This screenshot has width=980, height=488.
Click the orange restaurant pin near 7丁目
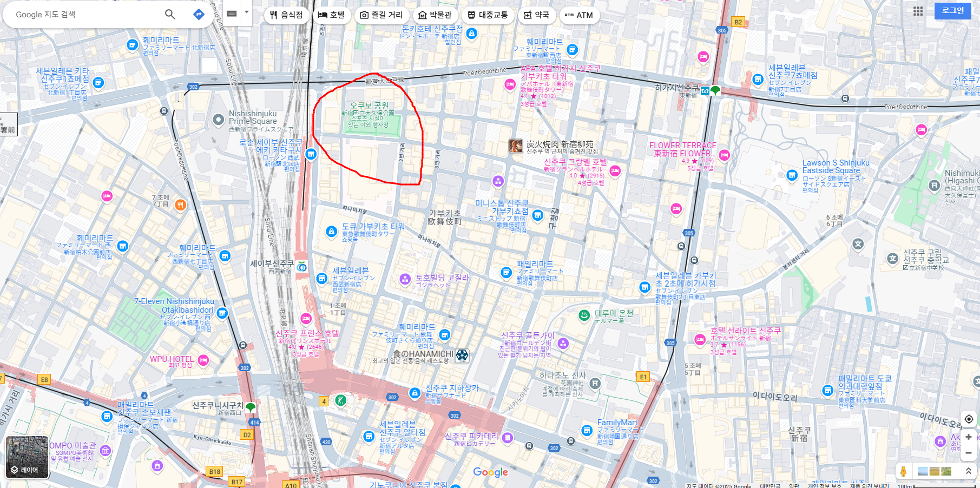(x=180, y=205)
